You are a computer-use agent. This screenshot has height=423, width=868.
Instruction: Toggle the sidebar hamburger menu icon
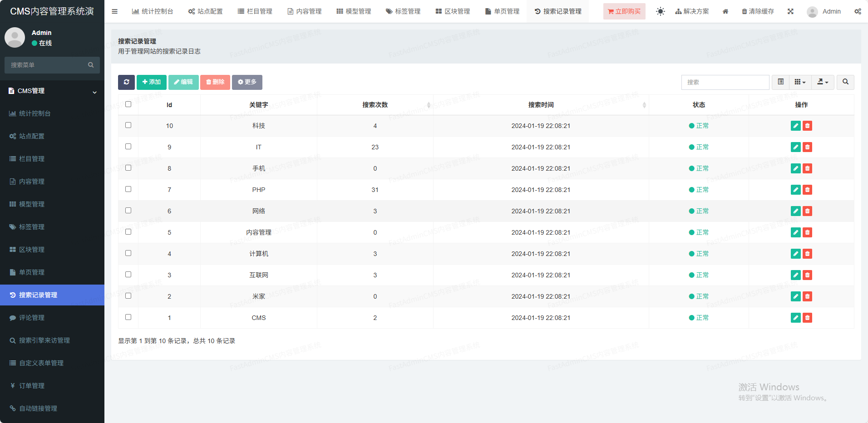[114, 11]
